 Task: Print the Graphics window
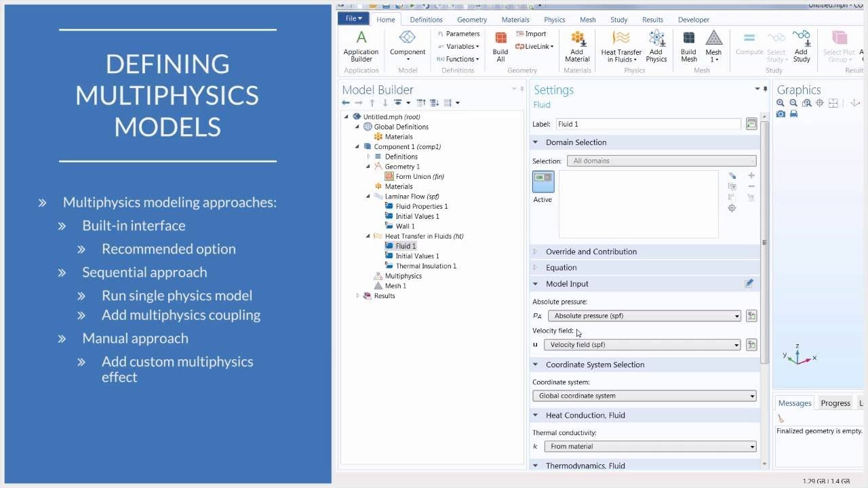point(793,114)
